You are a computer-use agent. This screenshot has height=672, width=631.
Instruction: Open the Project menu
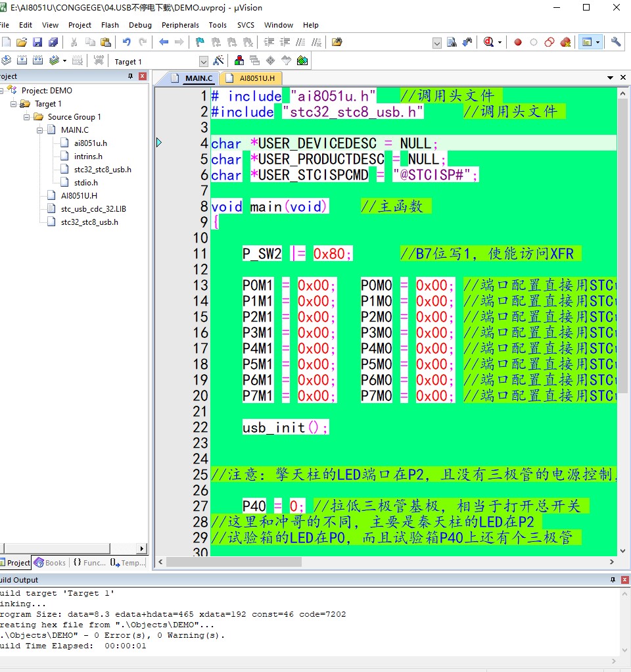click(80, 25)
